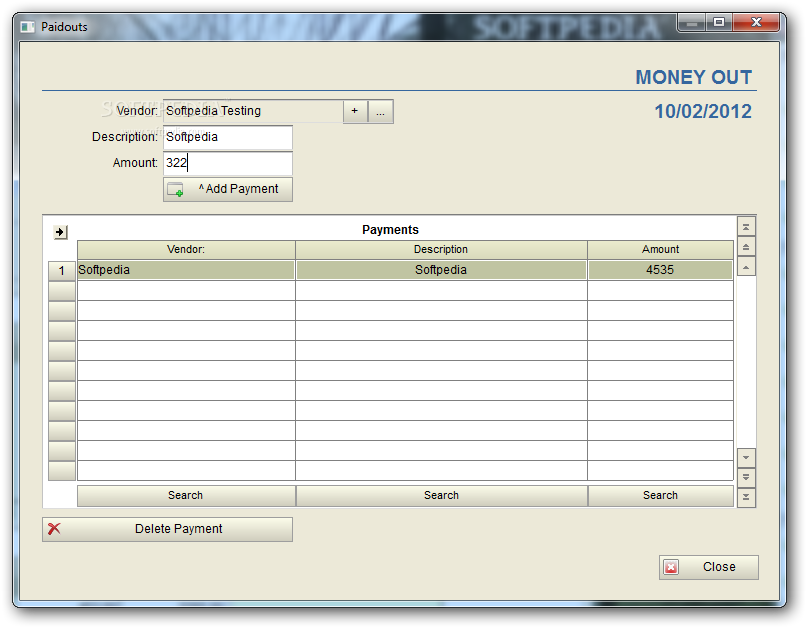Screen dimensions: 807x628
Task: Click page-up scroll button in Payments grid
Action: tap(746, 247)
